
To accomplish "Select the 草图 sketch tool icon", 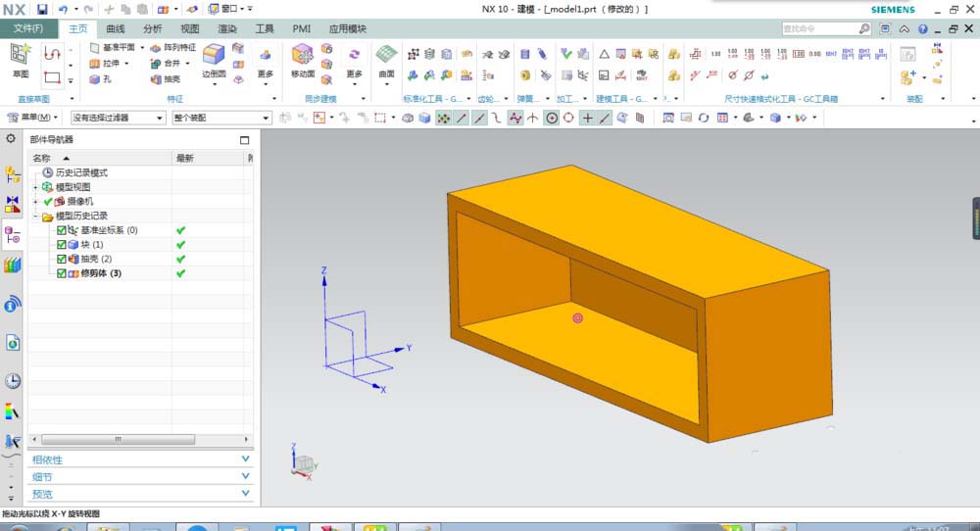I will click(20, 55).
